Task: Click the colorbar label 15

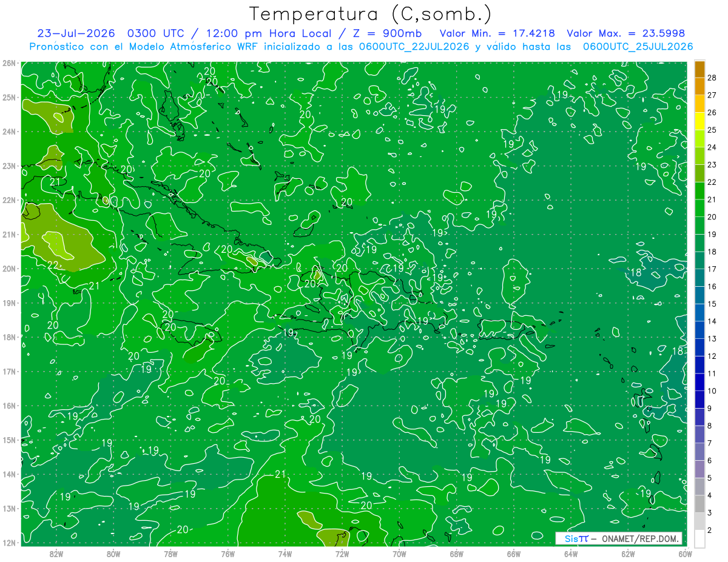Action: coord(712,304)
